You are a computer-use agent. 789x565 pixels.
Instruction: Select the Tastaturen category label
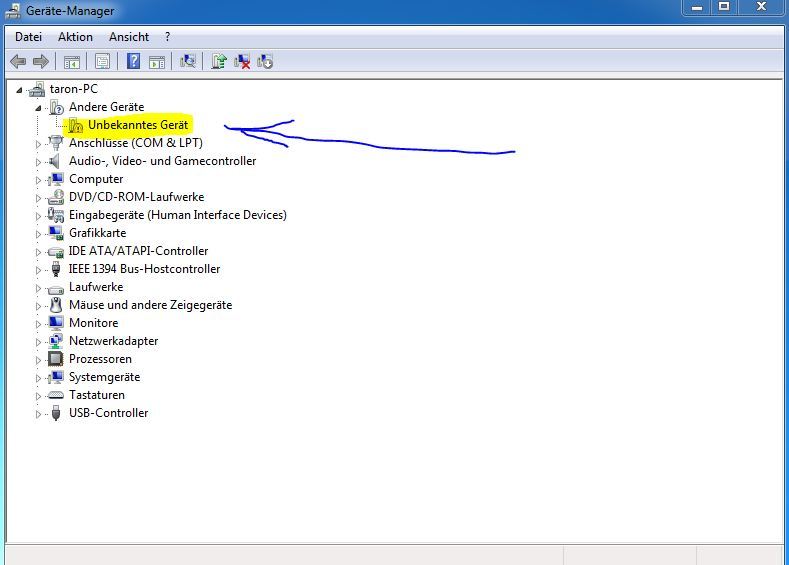(97, 395)
